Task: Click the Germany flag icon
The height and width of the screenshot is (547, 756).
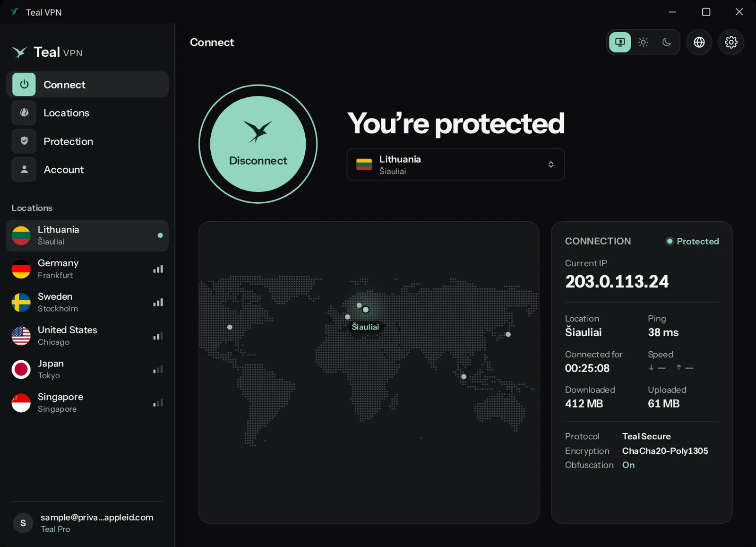Action: (21, 269)
